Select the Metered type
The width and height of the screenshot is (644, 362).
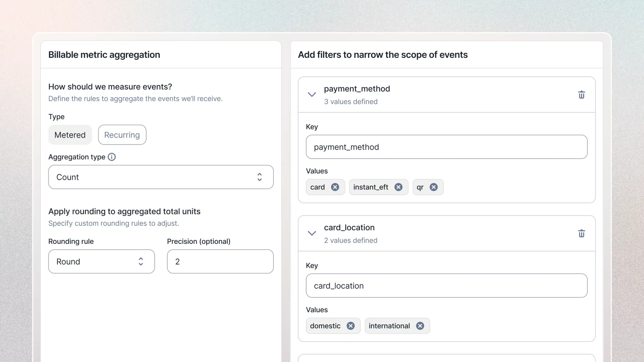(70, 135)
